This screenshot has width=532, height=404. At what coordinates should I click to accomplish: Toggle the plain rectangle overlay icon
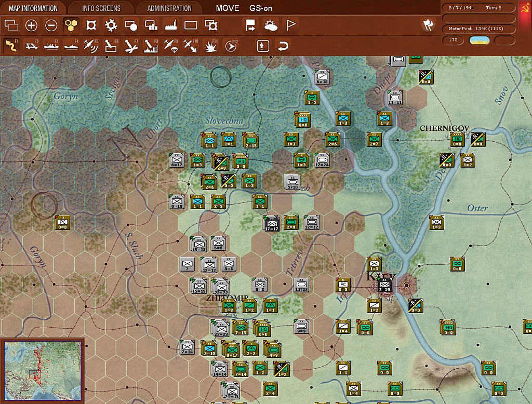(191, 25)
